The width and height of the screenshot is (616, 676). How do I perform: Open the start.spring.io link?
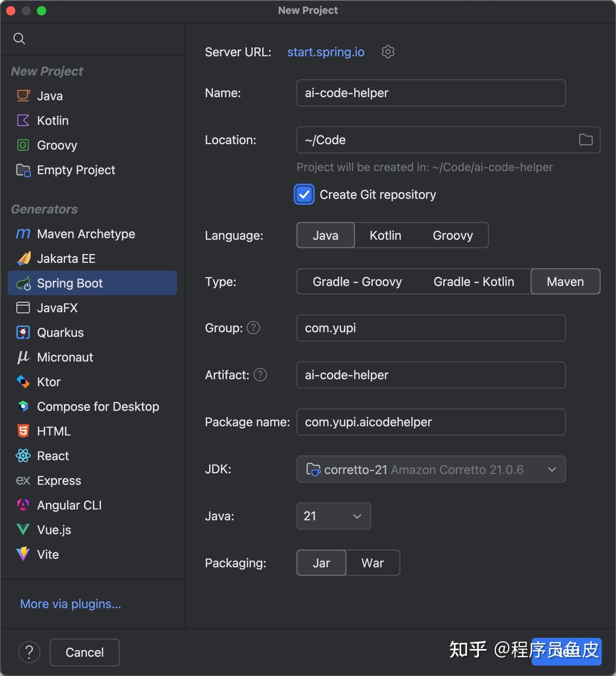click(x=326, y=52)
